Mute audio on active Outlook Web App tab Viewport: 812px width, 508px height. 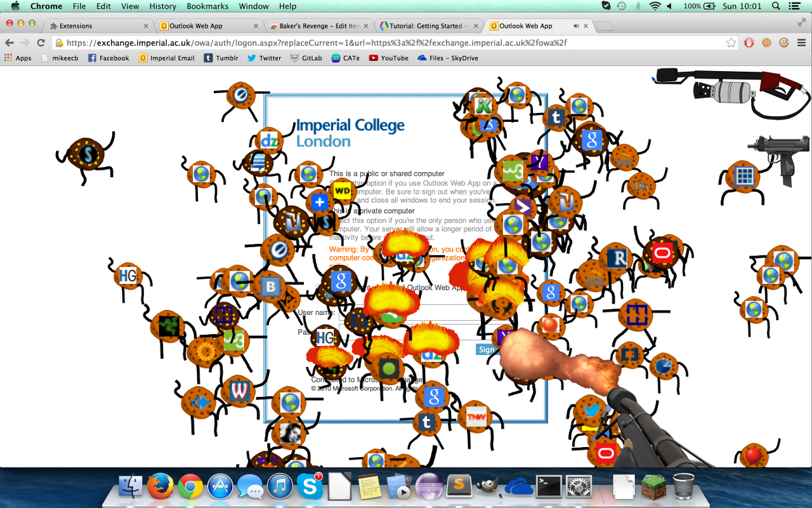point(576,26)
